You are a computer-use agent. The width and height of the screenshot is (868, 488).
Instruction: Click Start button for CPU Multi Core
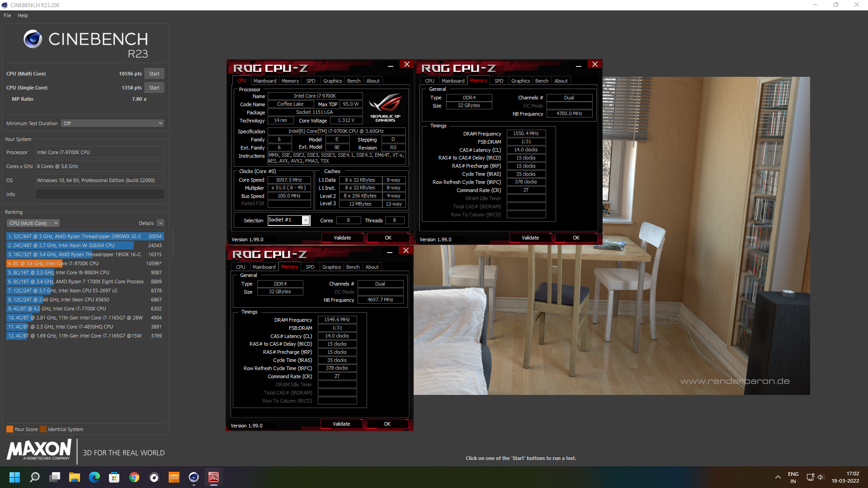point(154,73)
